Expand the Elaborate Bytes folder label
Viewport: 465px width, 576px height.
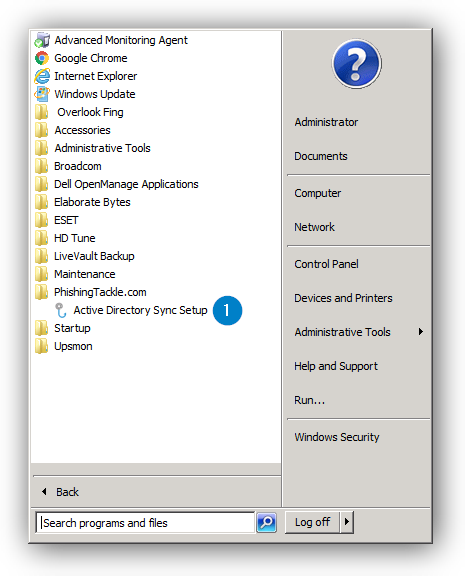[92, 202]
